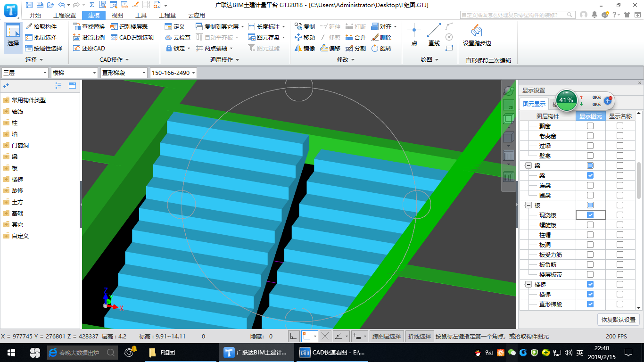Select the 移动 move tool
Image resolution: width=644 pixels, height=362 pixels.
pos(305,37)
